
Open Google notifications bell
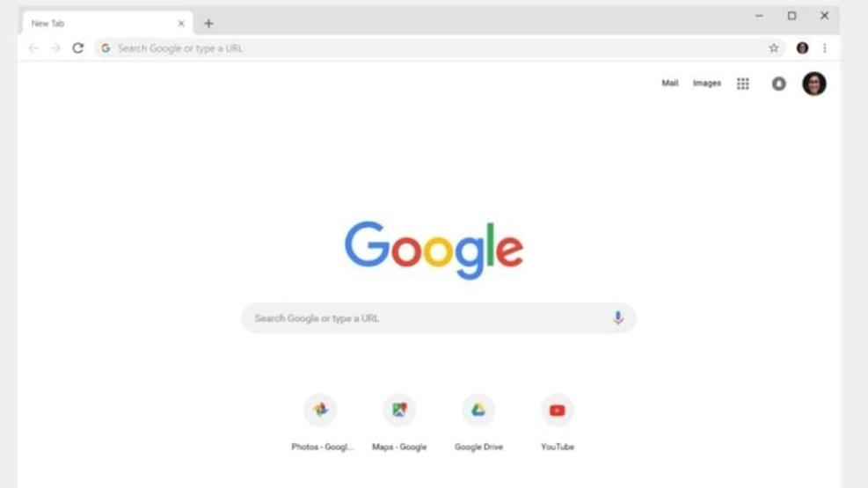779,84
